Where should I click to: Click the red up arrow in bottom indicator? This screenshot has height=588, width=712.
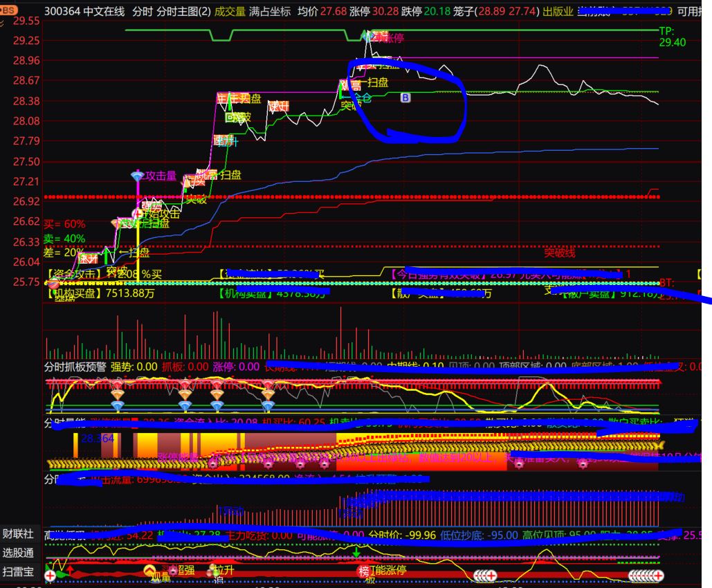70,569
